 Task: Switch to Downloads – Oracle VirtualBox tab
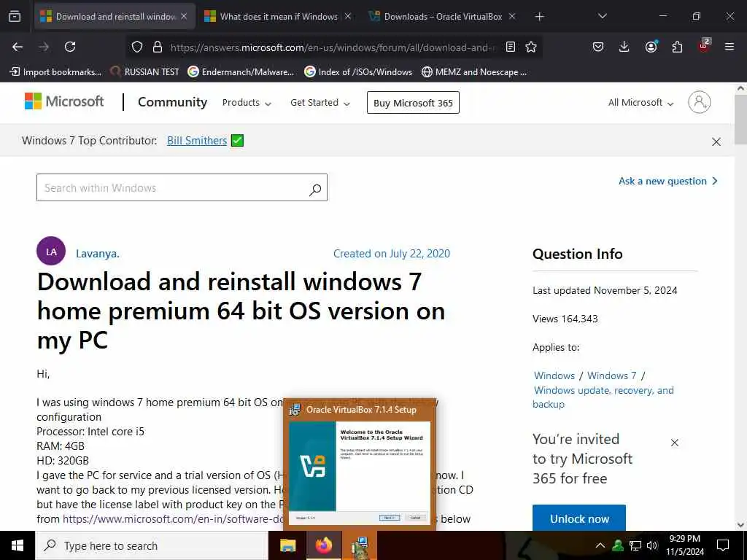[x=443, y=17]
